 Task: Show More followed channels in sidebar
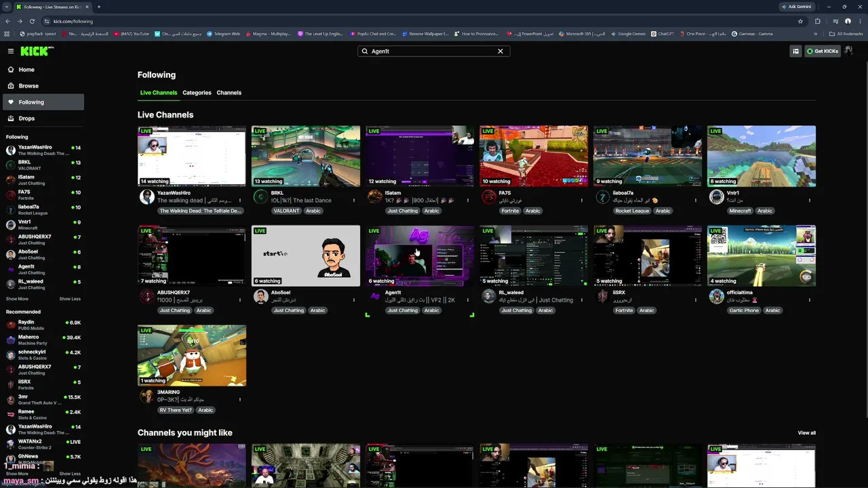(x=17, y=299)
